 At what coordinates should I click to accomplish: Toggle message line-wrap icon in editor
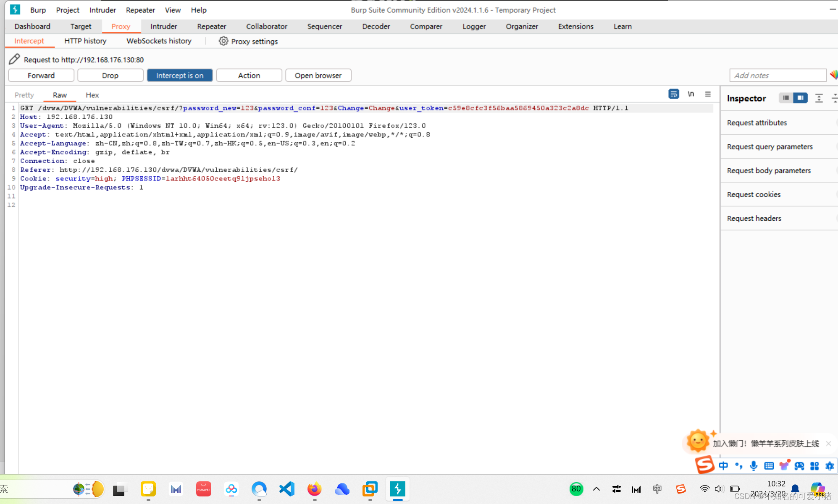pyautogui.click(x=673, y=94)
